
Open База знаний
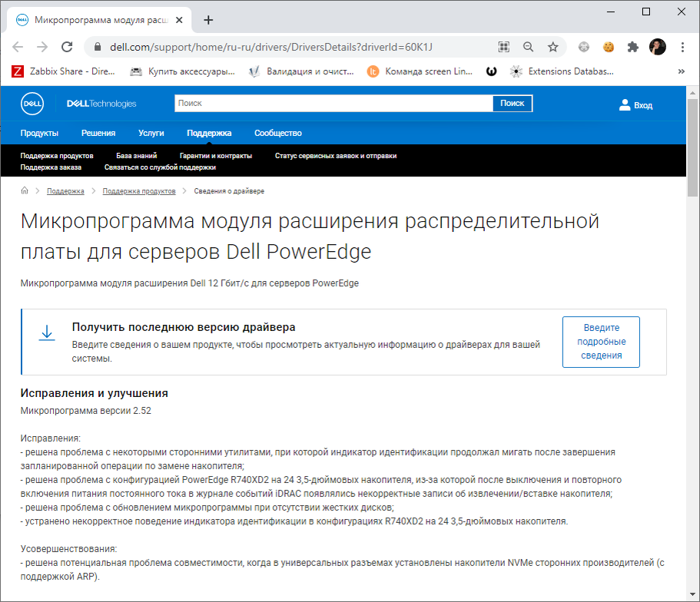(x=137, y=156)
